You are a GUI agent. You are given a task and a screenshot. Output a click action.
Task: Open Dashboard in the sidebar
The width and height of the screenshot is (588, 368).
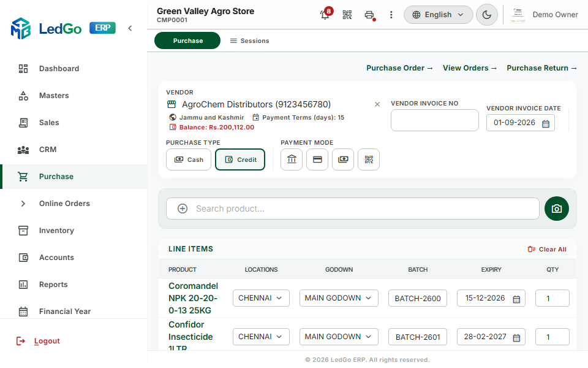(73, 68)
